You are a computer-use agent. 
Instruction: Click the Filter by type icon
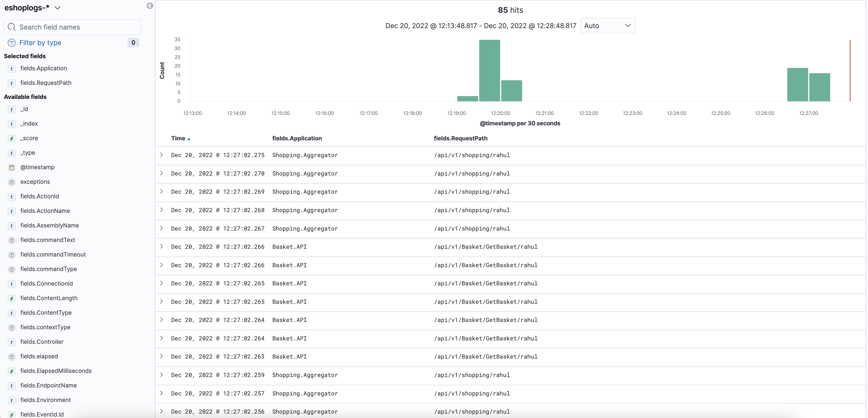tap(11, 43)
